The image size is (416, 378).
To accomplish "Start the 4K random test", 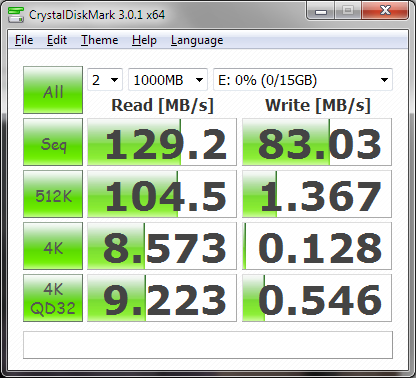I will click(x=53, y=246).
